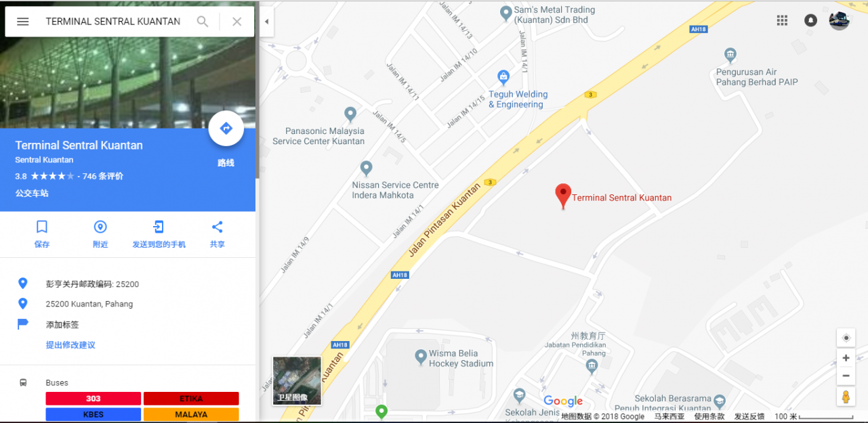Zoom in with the plus button

click(x=846, y=358)
